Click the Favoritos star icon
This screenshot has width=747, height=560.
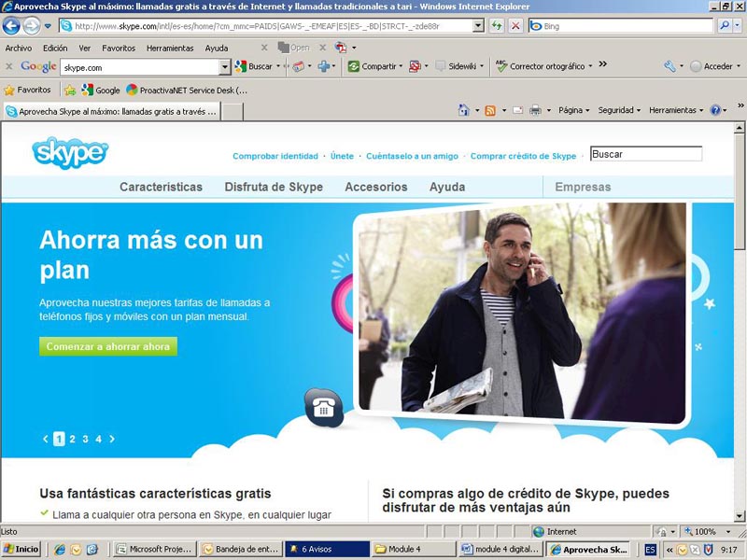coord(9,90)
